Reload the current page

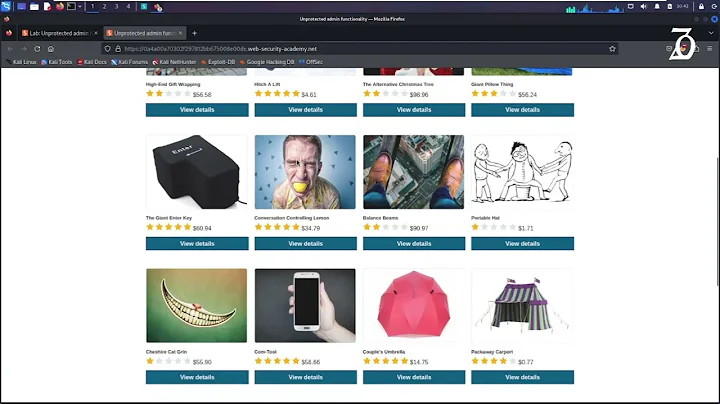pyautogui.click(x=37, y=49)
